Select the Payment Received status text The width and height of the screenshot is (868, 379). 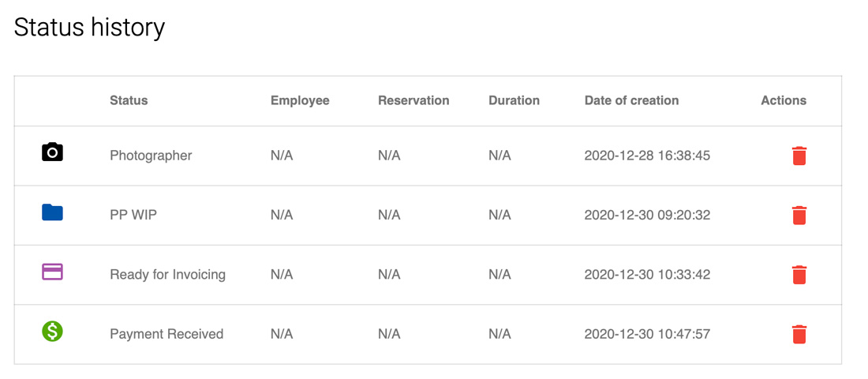click(x=166, y=334)
